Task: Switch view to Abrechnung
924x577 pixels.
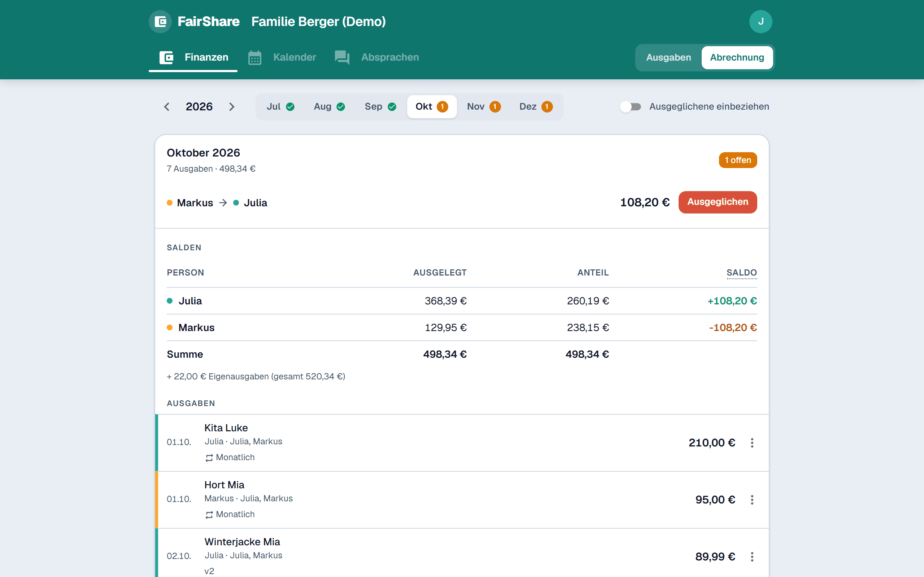Action: pyautogui.click(x=737, y=58)
